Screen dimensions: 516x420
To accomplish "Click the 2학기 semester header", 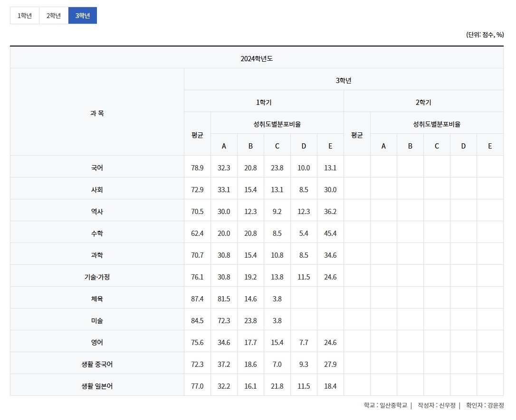I will click(423, 102).
